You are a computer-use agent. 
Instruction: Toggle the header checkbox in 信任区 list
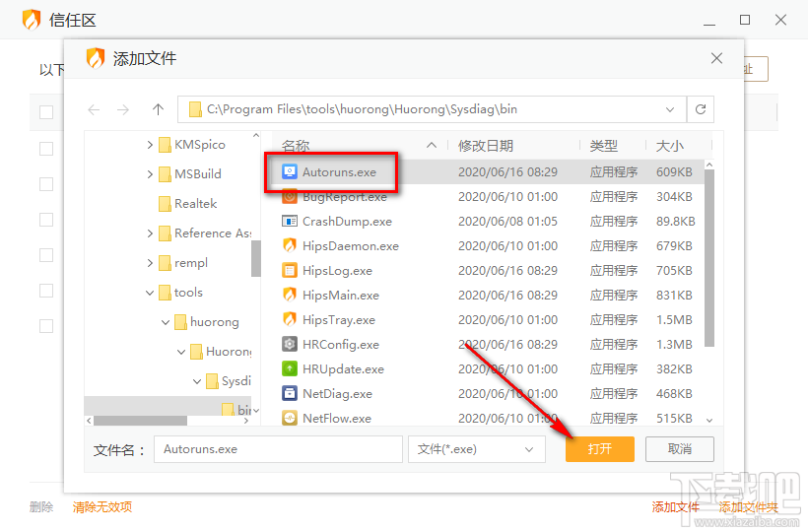(46, 111)
